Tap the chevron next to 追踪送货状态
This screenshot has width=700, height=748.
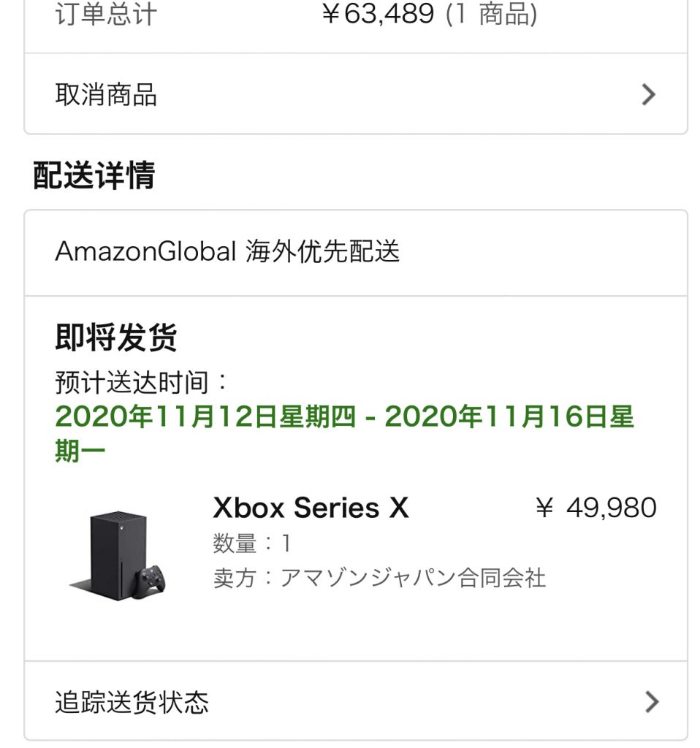pos(652,702)
